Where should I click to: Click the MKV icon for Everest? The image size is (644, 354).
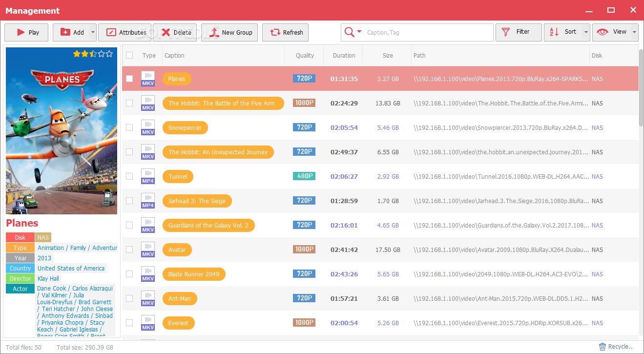148,323
